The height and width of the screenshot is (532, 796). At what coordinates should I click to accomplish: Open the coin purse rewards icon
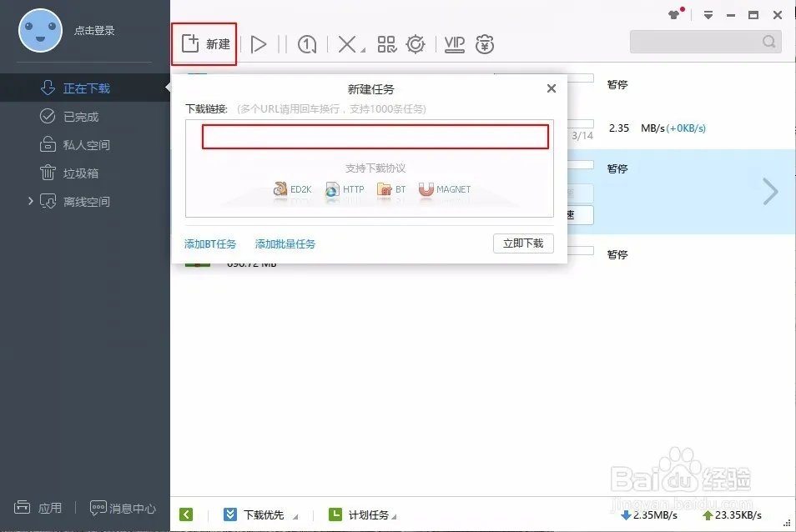pyautogui.click(x=484, y=43)
